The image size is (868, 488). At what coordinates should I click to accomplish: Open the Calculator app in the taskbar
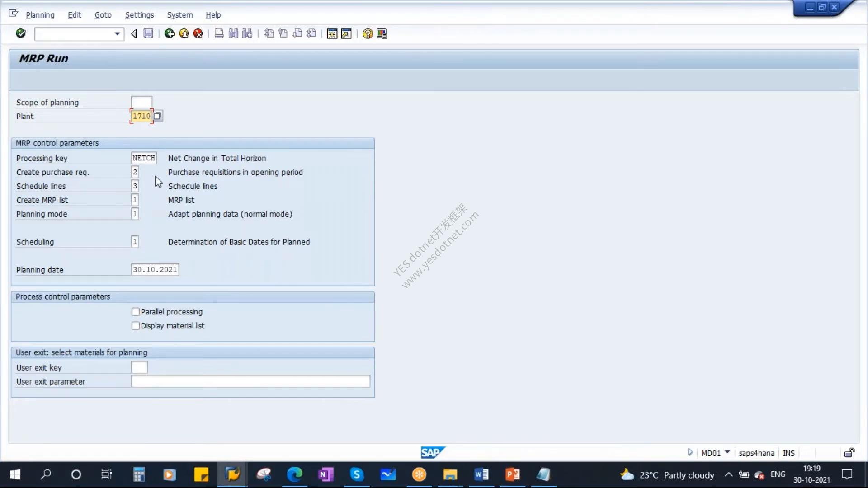point(139,474)
